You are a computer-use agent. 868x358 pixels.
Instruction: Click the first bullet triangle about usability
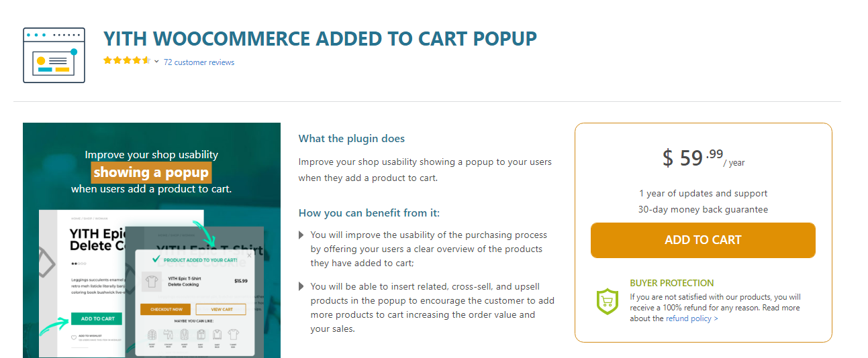(301, 235)
